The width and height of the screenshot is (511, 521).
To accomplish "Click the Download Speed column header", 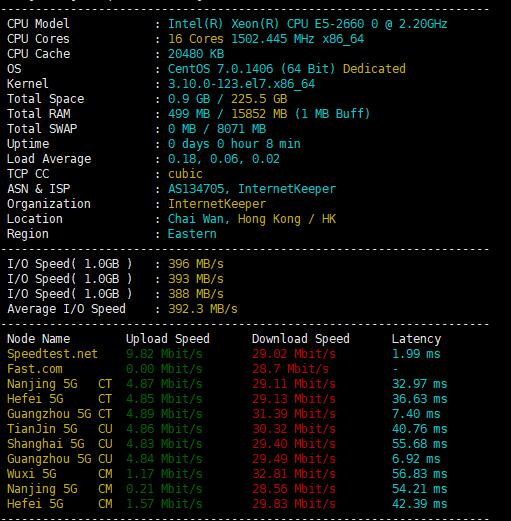I will (301, 339).
